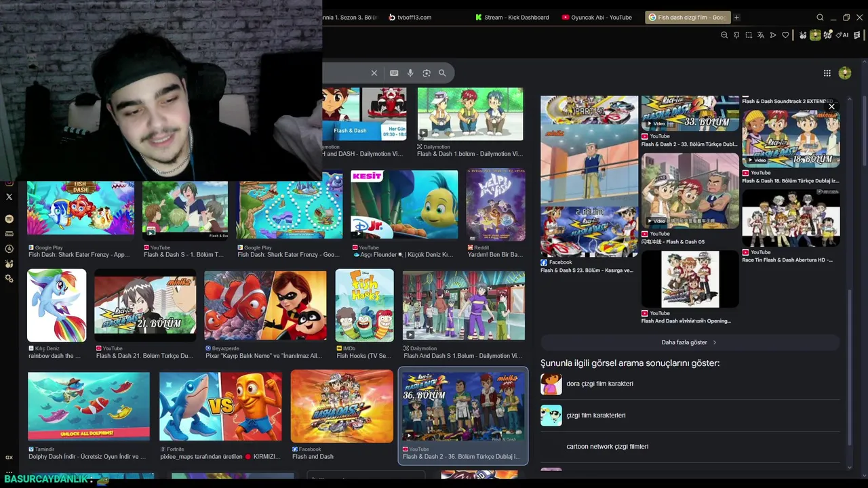
Task: Submit search with the magnifier icon
Action: (x=442, y=73)
